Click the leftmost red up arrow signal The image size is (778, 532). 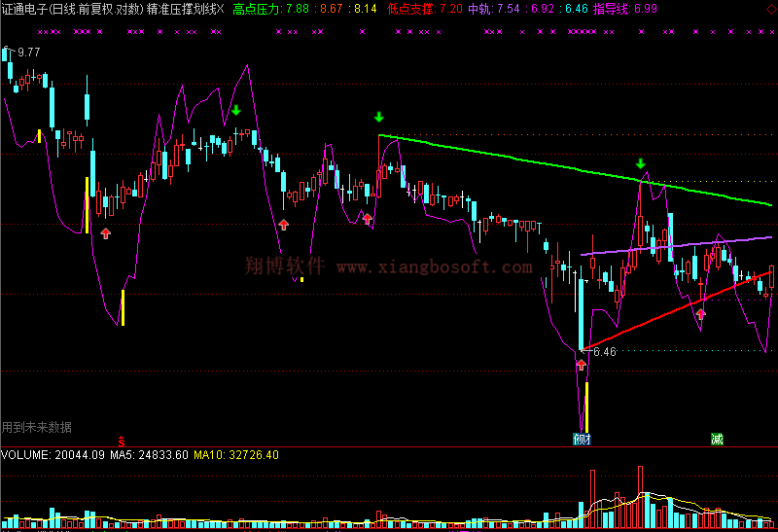105,232
